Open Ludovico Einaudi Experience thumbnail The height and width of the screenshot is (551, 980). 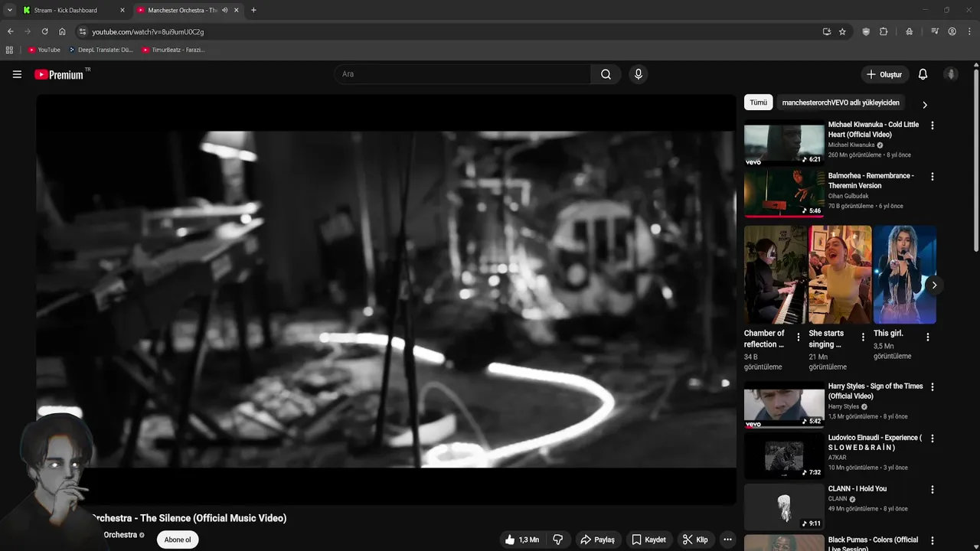click(x=784, y=455)
